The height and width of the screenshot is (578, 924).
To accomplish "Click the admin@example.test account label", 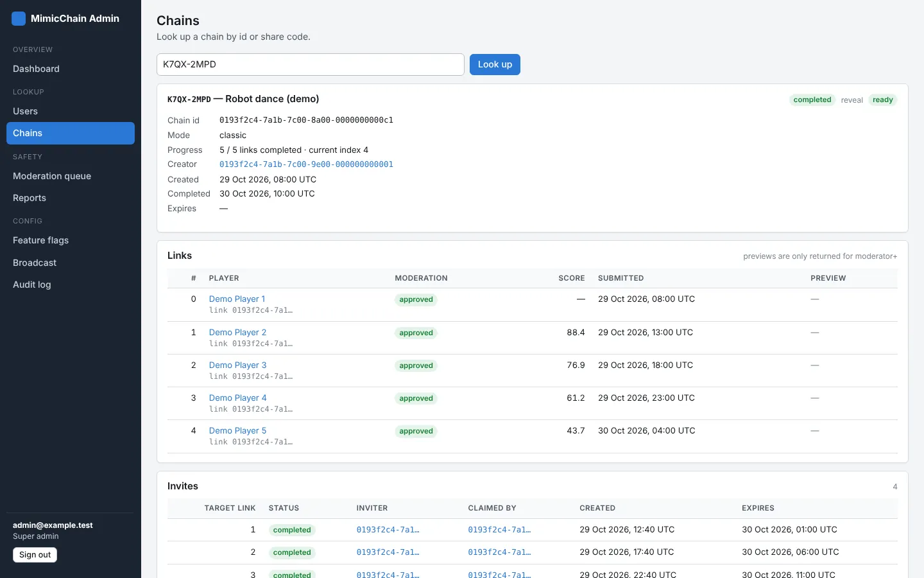I will [53, 525].
